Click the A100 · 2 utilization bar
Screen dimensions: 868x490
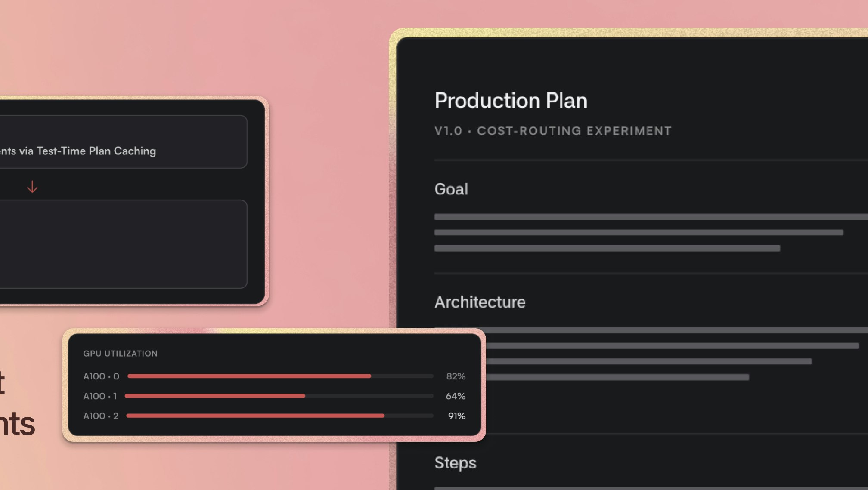pos(280,416)
